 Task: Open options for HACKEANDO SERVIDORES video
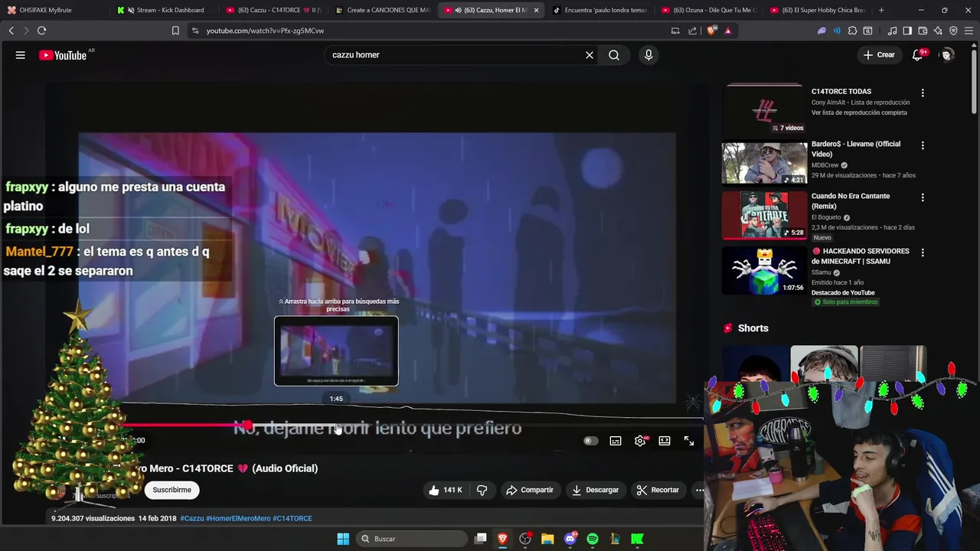click(x=923, y=253)
